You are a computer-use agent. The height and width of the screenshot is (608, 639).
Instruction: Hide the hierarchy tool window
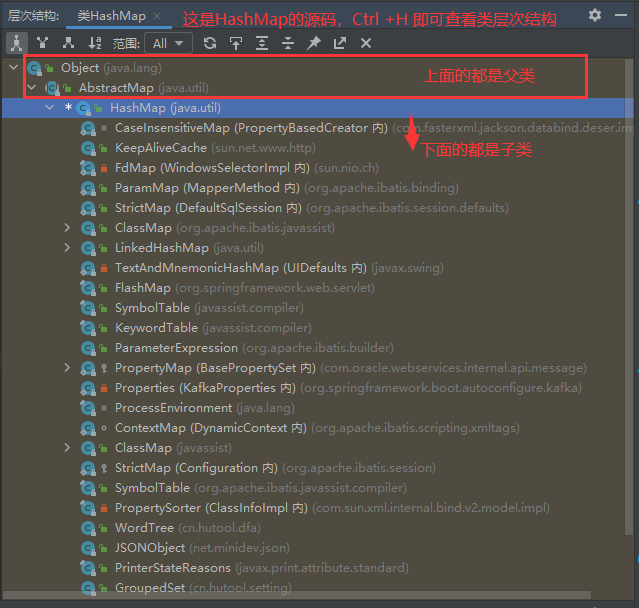(x=622, y=15)
